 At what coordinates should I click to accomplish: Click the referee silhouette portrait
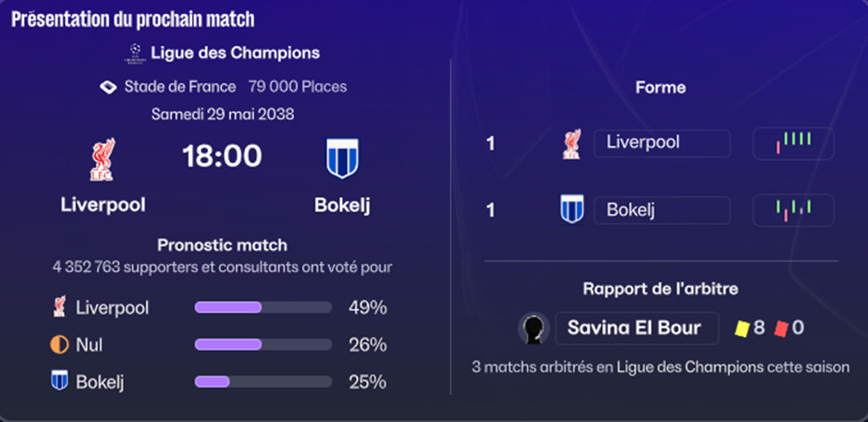point(533,329)
